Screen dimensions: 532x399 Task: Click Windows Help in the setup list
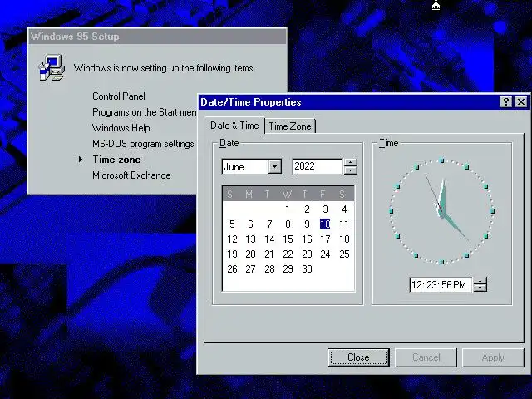tap(121, 128)
